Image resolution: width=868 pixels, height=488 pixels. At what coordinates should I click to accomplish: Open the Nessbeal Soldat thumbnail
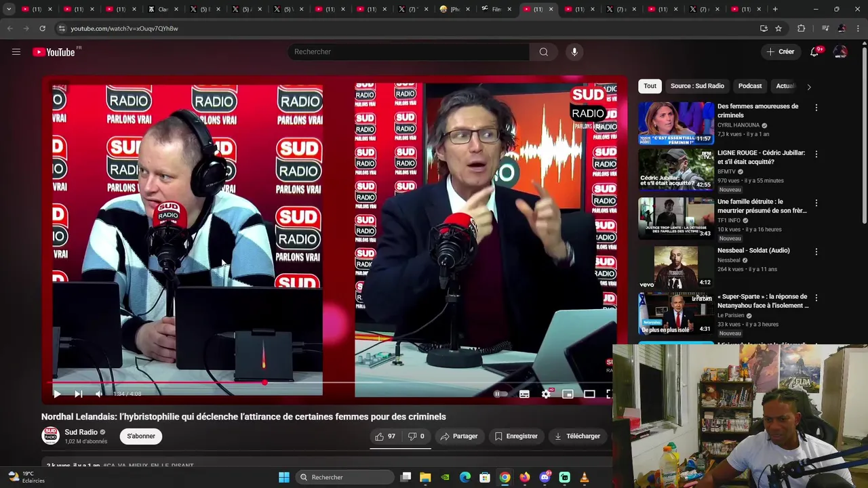pos(675,267)
